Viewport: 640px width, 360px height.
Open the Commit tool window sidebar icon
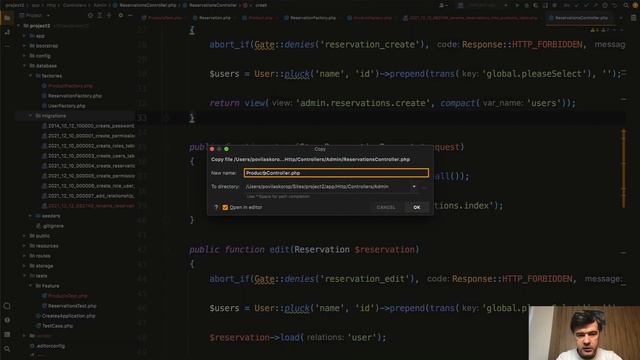click(7, 32)
